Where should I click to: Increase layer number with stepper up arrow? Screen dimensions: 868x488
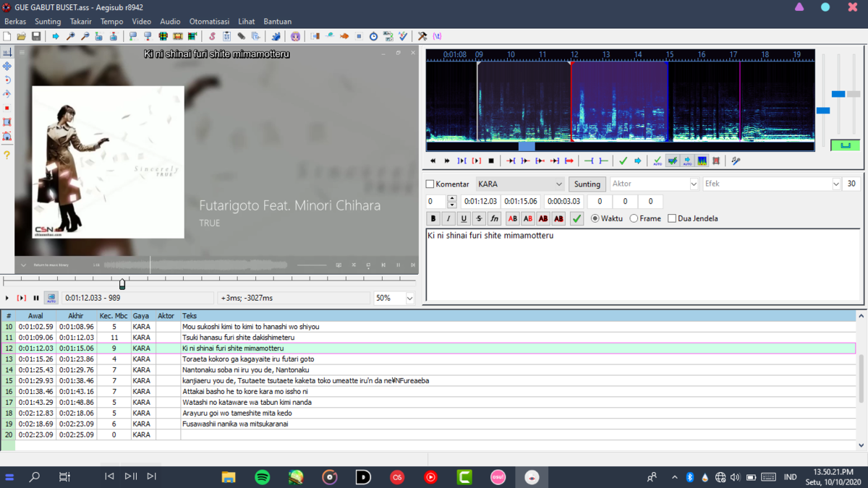coord(452,198)
